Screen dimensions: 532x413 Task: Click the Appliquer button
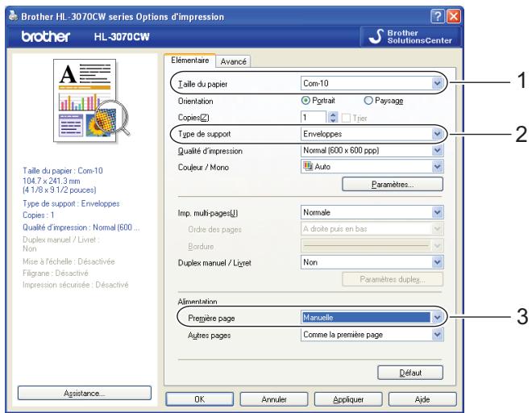coord(348,399)
